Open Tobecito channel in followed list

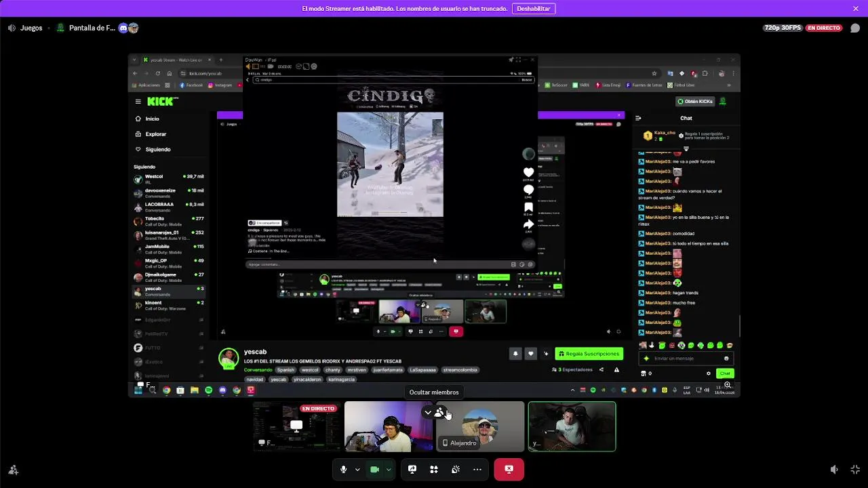169,221
